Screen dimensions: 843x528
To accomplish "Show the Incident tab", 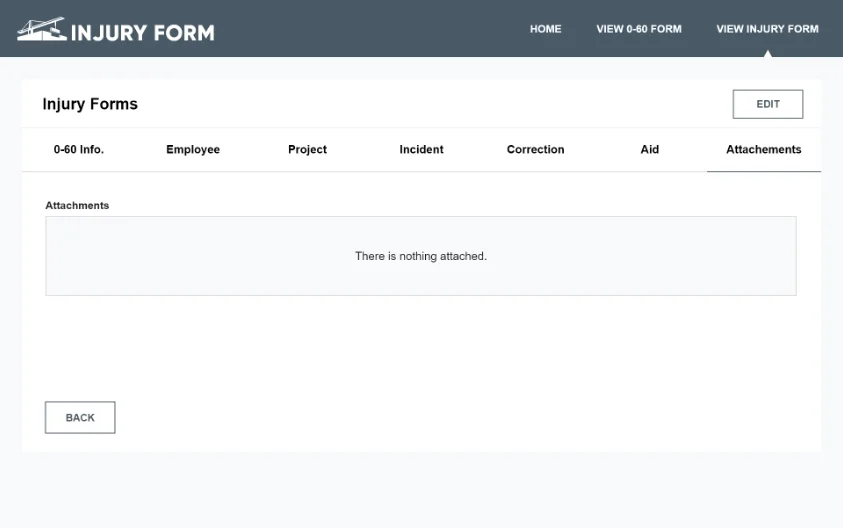I will pyautogui.click(x=422, y=149).
